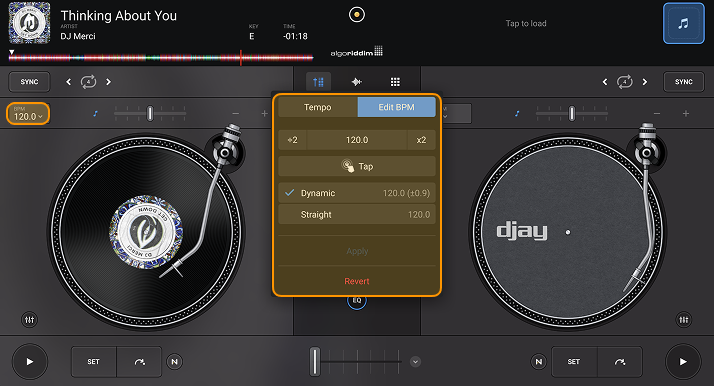Toggle key lock note on left deck
This screenshot has height=386, width=714.
[95, 114]
